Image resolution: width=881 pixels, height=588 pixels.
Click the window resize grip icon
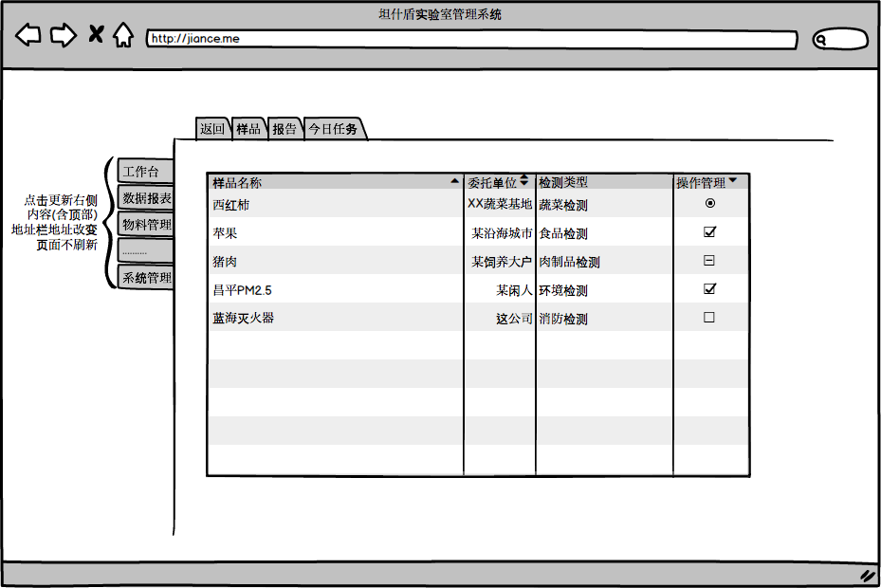coord(866,575)
